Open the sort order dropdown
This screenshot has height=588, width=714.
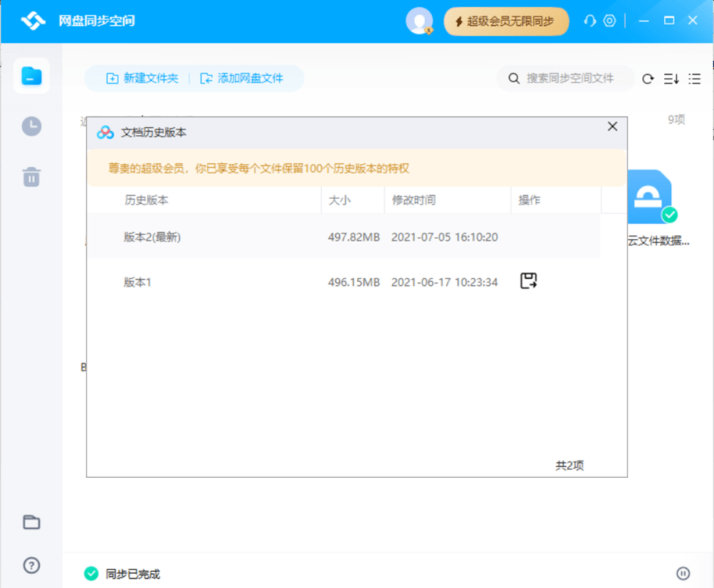pyautogui.click(x=671, y=79)
